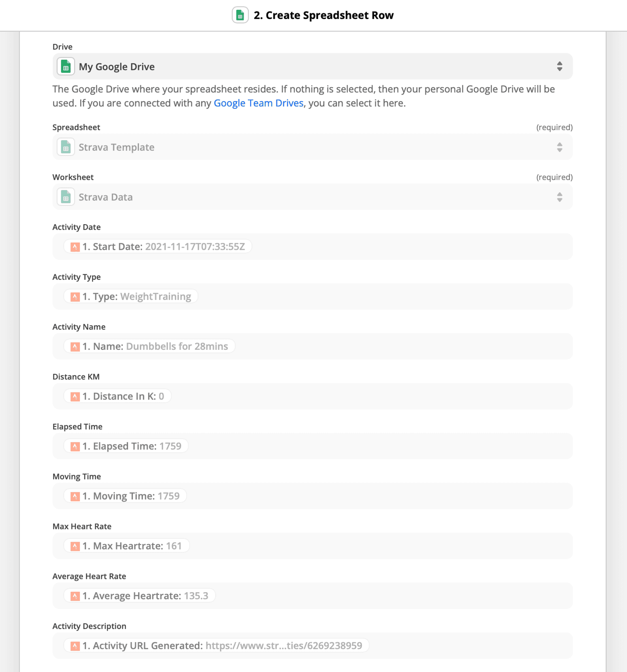The width and height of the screenshot is (627, 672).
Task: Click the Elapsed Time field
Action: pyautogui.click(x=372, y=446)
